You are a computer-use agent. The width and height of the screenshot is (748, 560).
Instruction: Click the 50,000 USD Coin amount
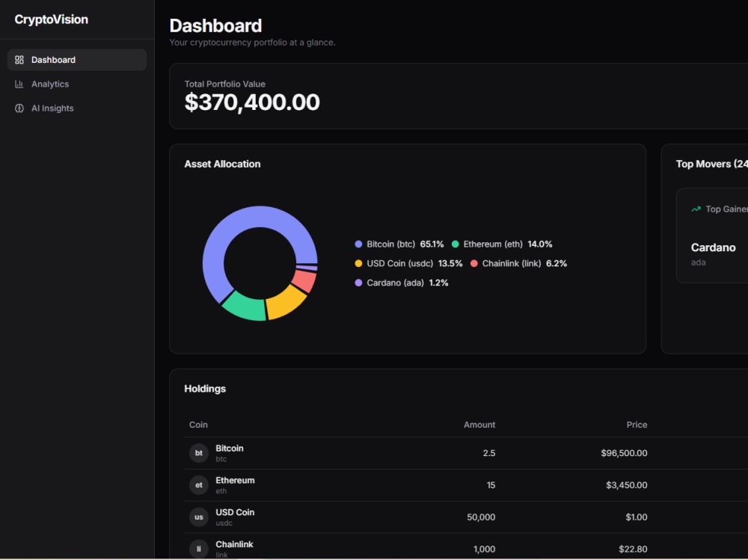[x=481, y=517]
